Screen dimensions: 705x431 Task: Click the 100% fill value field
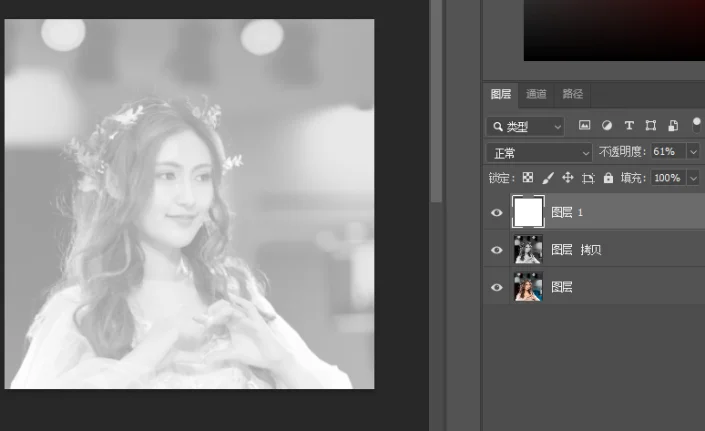tap(669, 178)
